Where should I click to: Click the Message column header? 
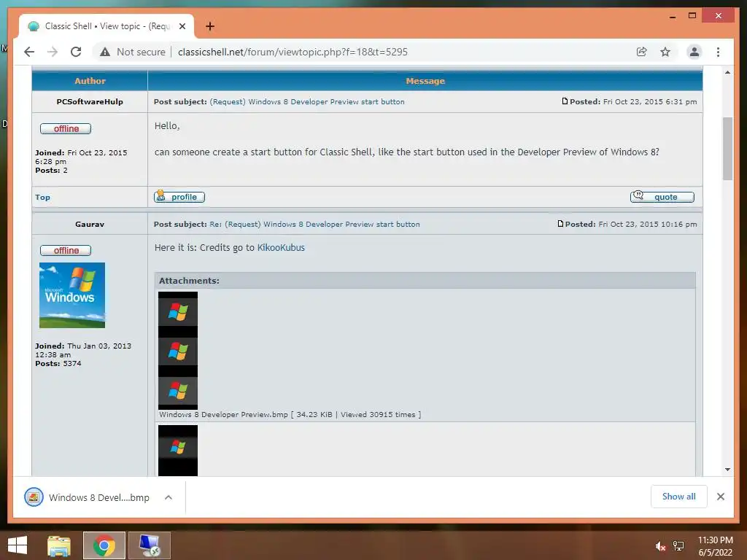425,81
